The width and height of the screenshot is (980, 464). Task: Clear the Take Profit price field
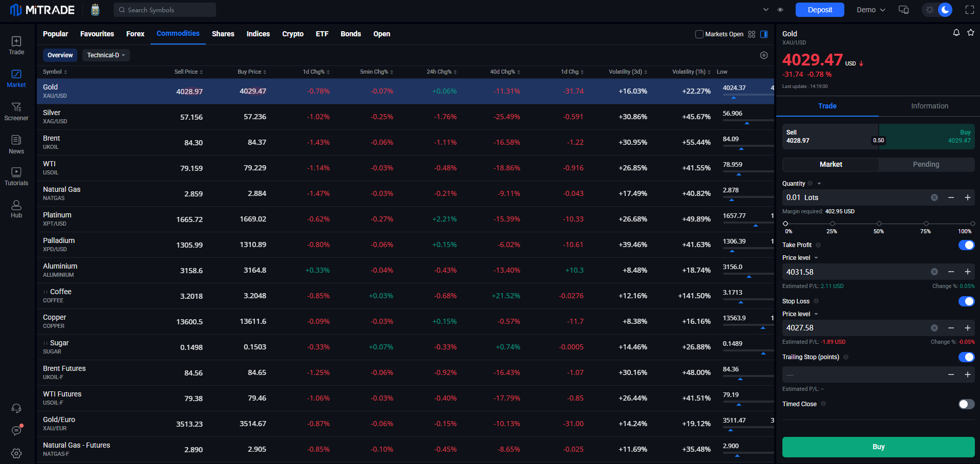(x=934, y=272)
